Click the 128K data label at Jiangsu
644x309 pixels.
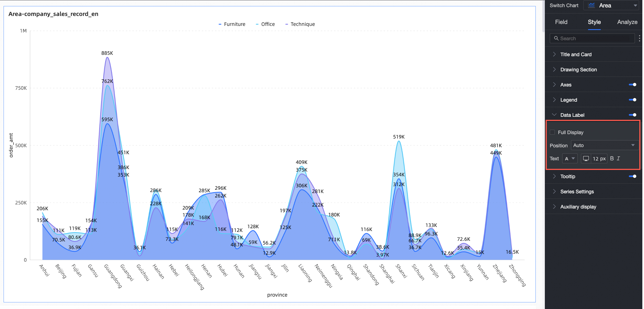[x=253, y=227]
